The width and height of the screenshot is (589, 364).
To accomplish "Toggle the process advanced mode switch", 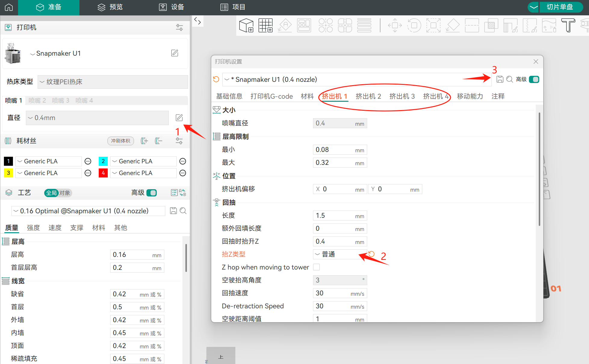I will [x=152, y=193].
